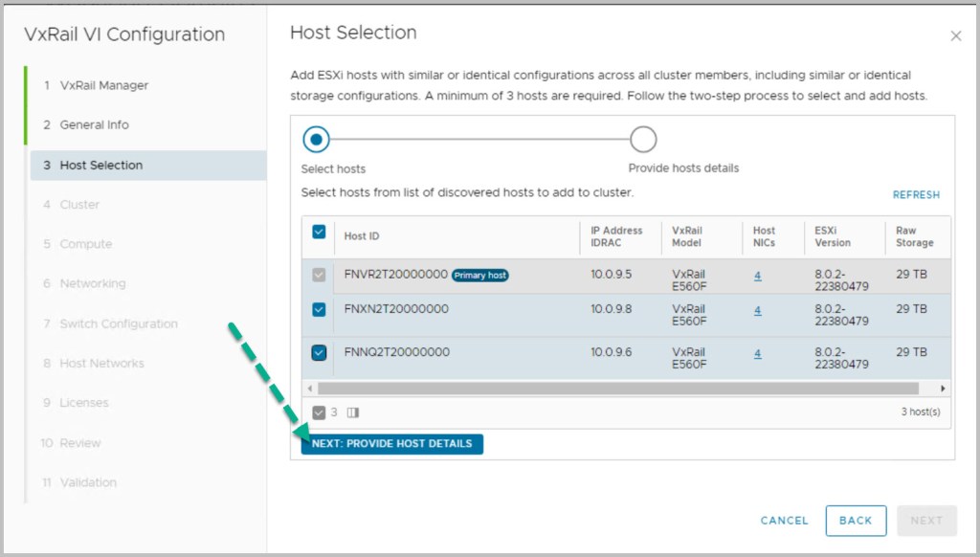Click the Host ID column header
The image size is (980, 557).
[x=362, y=236]
